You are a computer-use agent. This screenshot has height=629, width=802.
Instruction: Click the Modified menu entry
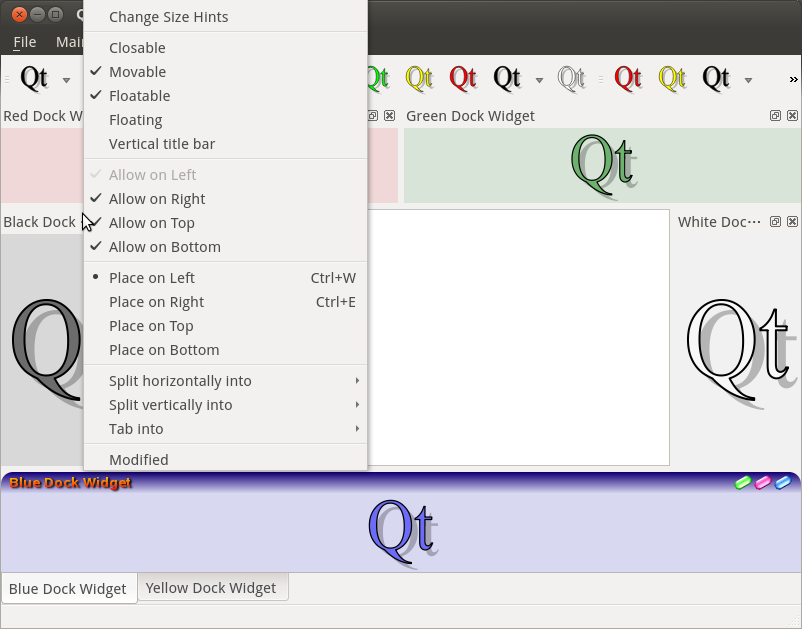pyautogui.click(x=226, y=460)
